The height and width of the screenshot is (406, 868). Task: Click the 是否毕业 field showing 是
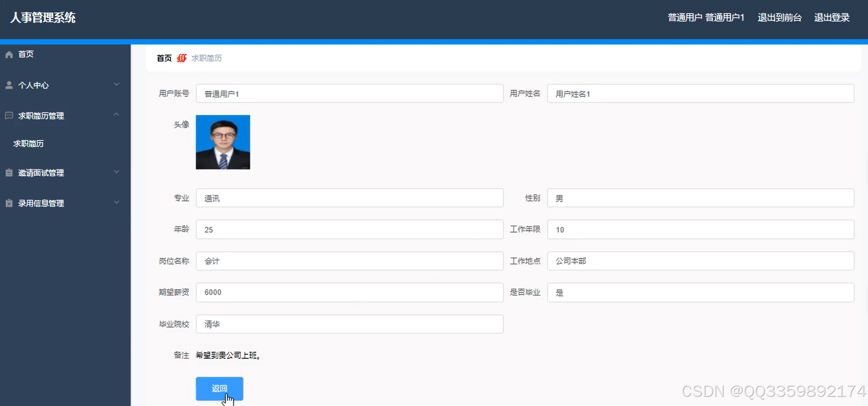coord(701,293)
